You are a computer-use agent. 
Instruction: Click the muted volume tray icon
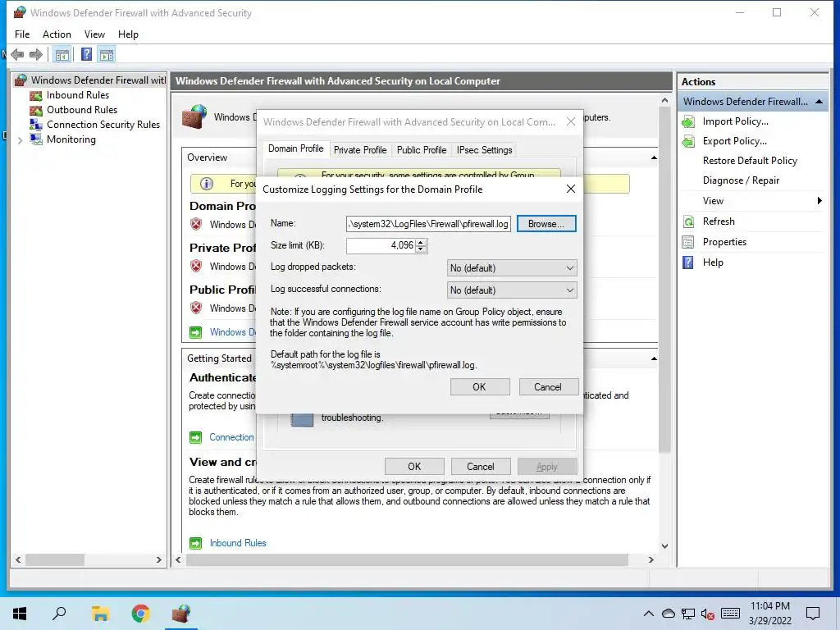[707, 614]
